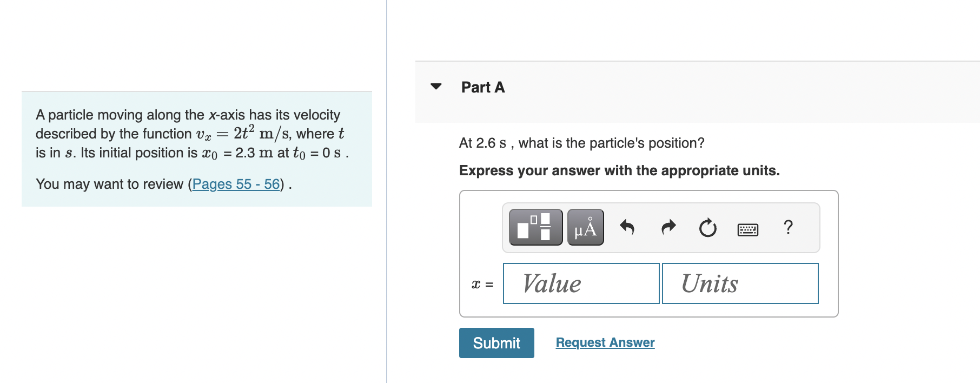Click Request Answer for Part A

pyautogui.click(x=605, y=342)
